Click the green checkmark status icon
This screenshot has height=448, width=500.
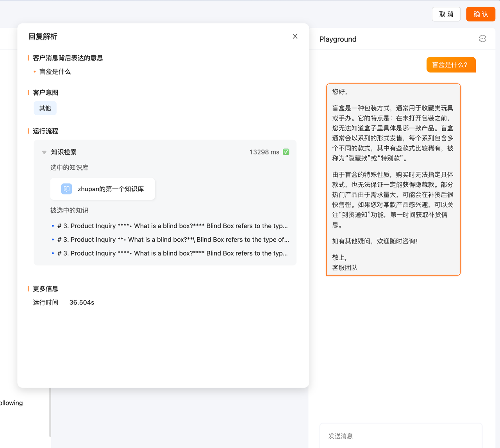(x=286, y=152)
